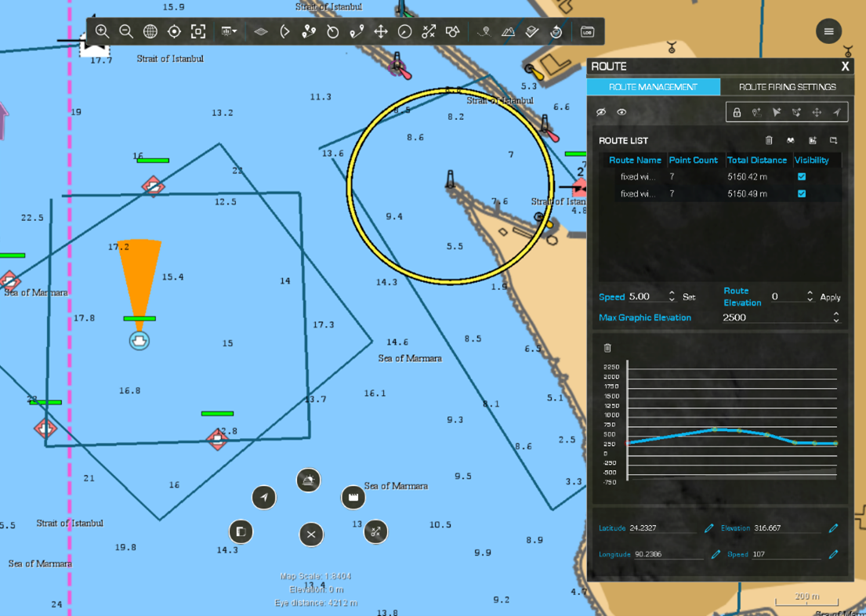Click the zoom out magnifier icon
This screenshot has width=866, height=616.
tap(126, 31)
